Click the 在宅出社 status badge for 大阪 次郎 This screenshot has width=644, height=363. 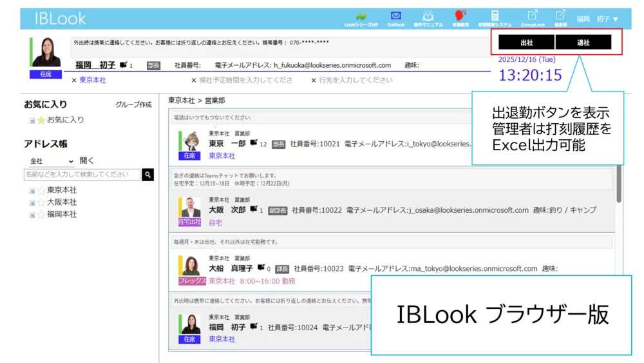point(189,222)
